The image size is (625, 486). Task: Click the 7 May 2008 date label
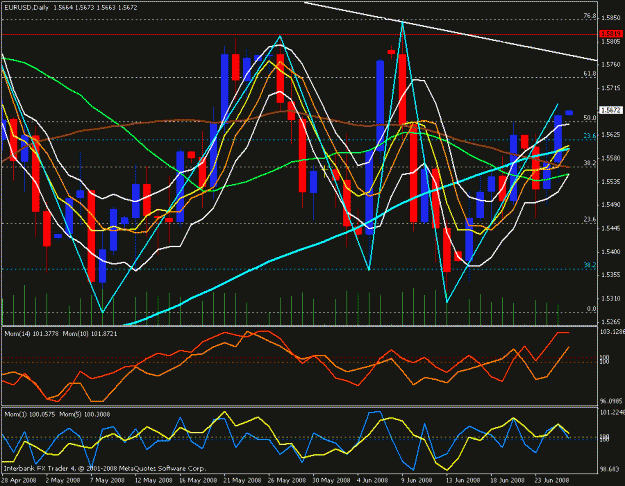coord(107,480)
